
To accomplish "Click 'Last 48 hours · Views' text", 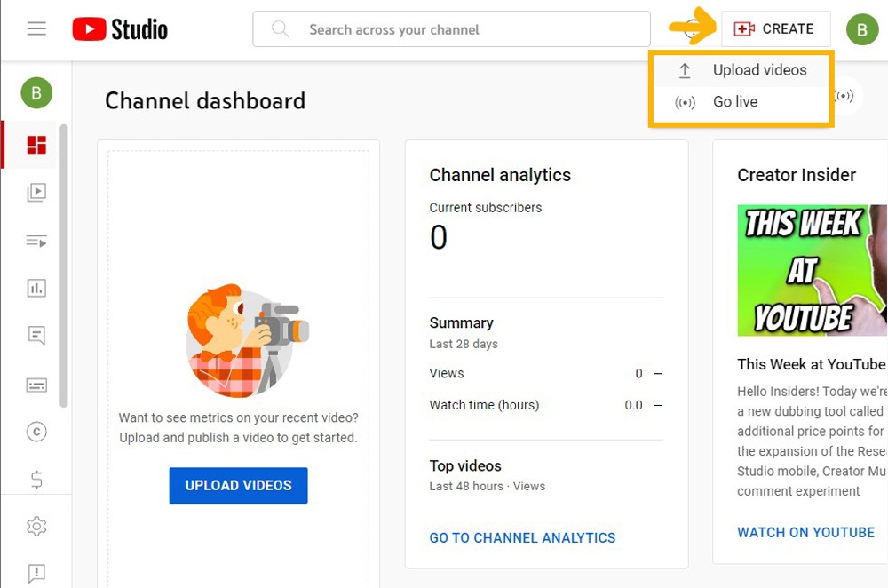I will (487, 486).
